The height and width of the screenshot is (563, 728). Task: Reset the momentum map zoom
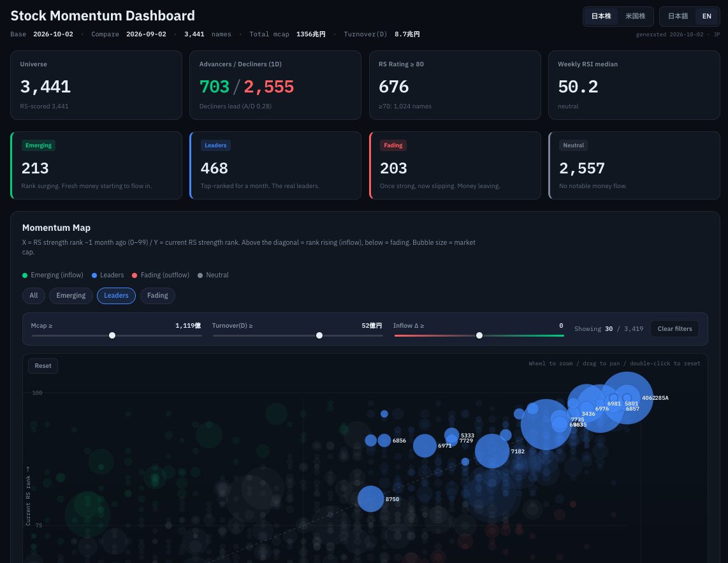tap(43, 366)
